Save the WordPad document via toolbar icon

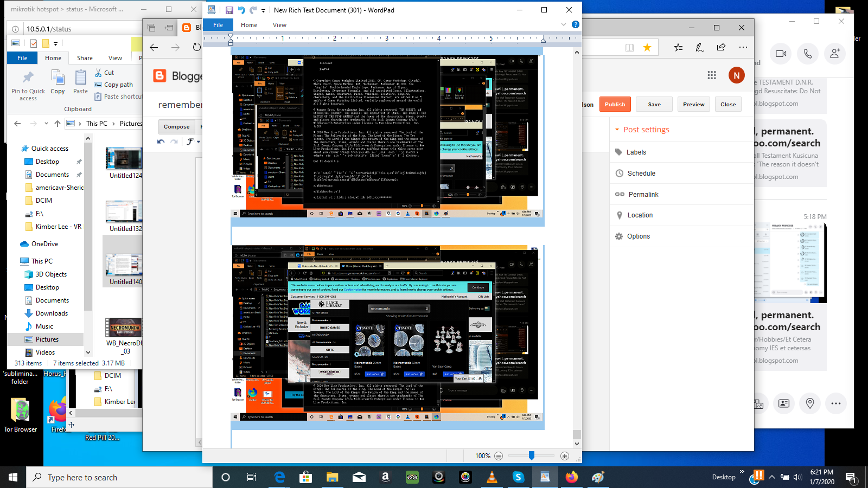229,10
